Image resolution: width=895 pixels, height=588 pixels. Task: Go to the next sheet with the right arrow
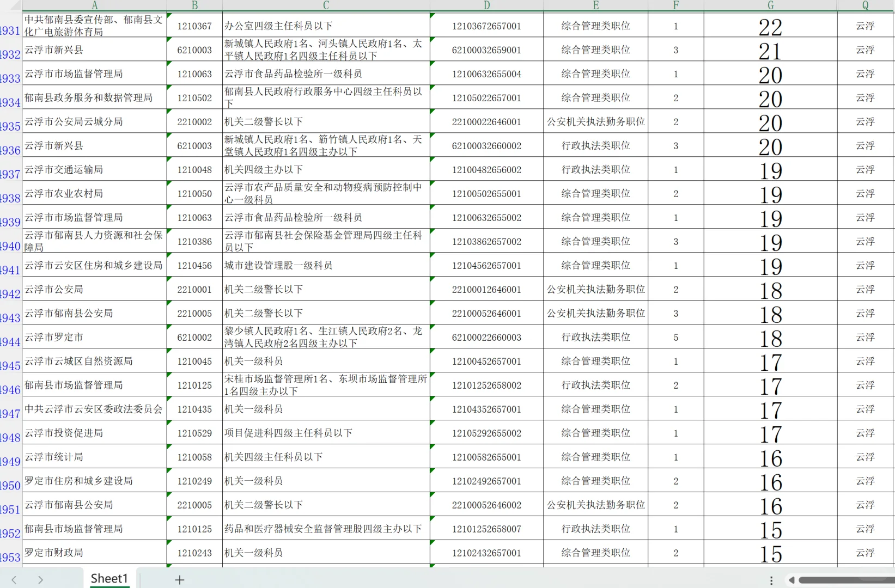coord(40,580)
